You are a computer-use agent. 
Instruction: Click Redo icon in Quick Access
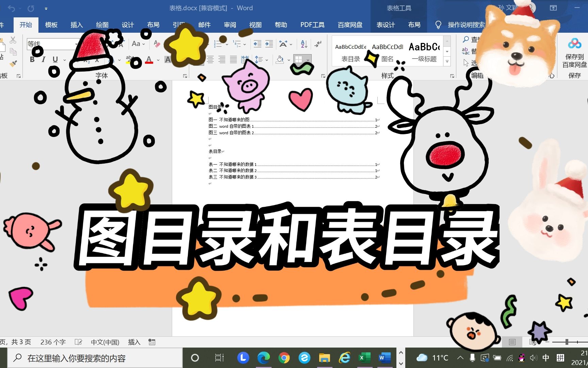31,8
